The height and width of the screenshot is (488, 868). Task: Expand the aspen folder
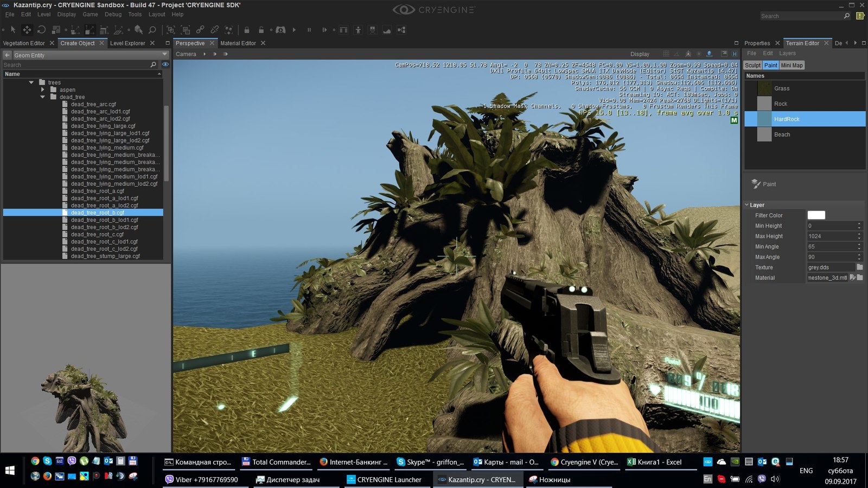[x=42, y=89]
